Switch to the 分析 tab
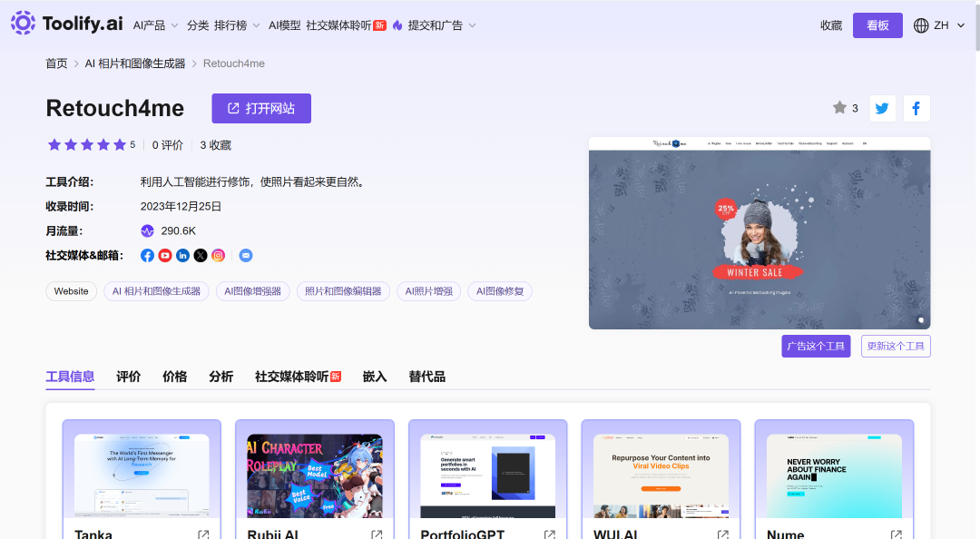Viewport: 980px width, 539px height. [x=220, y=377]
